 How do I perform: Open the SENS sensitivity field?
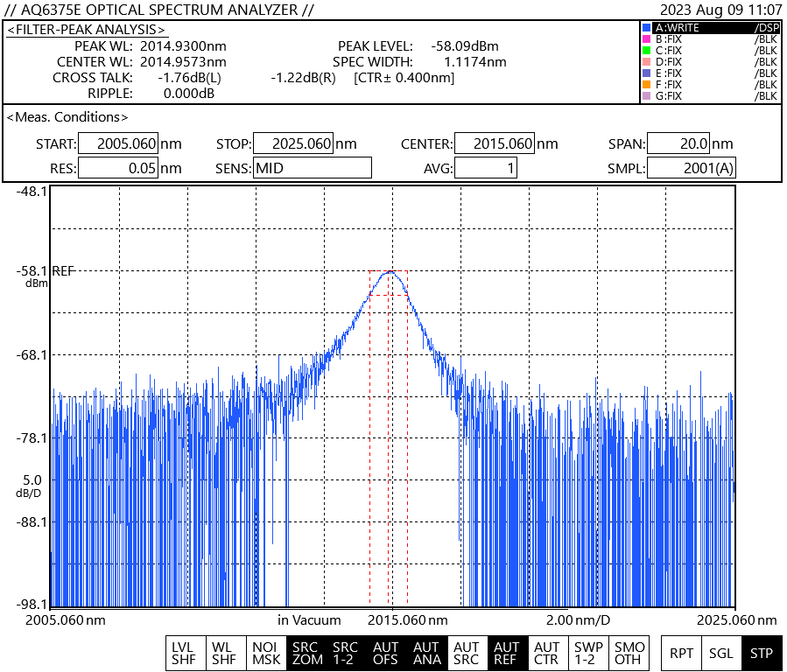tap(312, 168)
